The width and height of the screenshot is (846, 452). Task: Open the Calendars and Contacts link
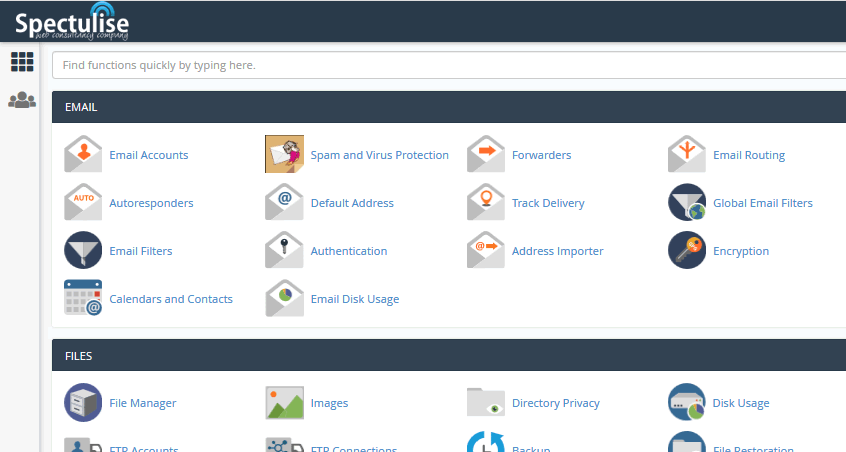[171, 299]
